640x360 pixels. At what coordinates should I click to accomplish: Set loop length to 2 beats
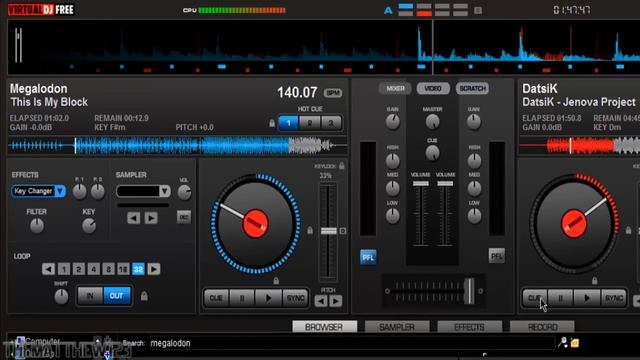coord(79,269)
